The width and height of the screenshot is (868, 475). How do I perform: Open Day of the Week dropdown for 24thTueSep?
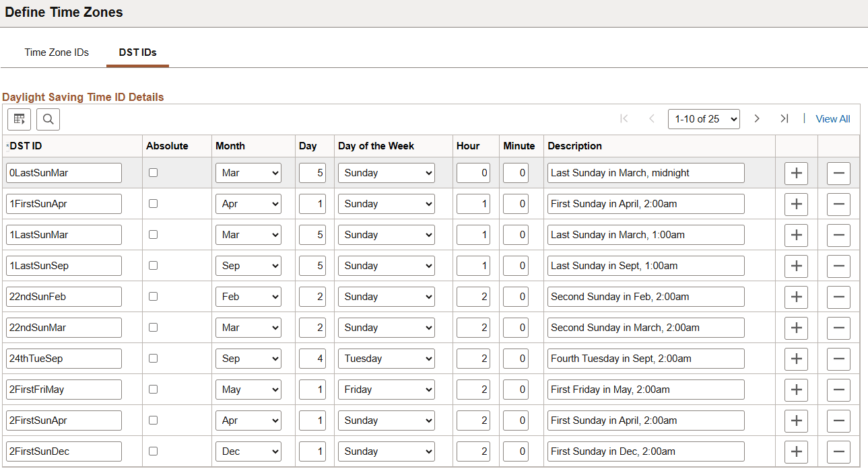coord(386,358)
